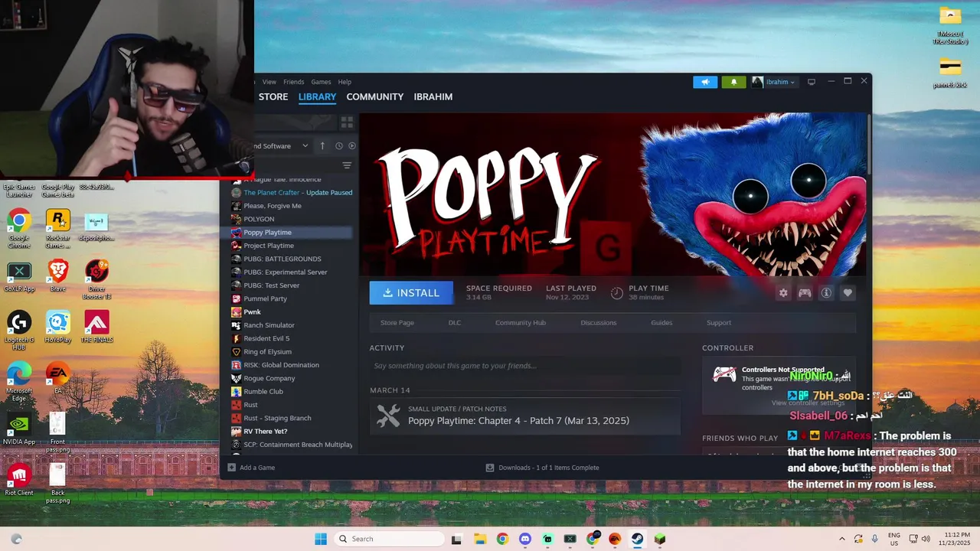Screen dimensions: 980x551
Task: Open Rockstar Games Launcher desktop shortcut
Action: tap(58, 227)
